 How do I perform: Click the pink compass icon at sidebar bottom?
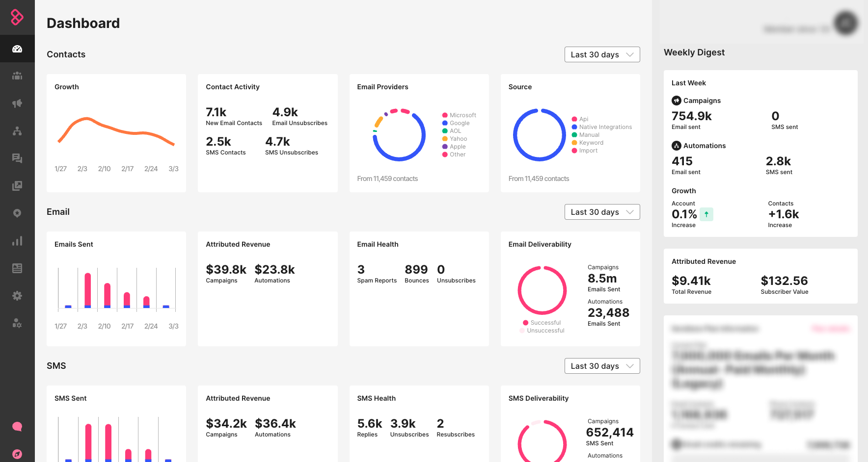17,454
